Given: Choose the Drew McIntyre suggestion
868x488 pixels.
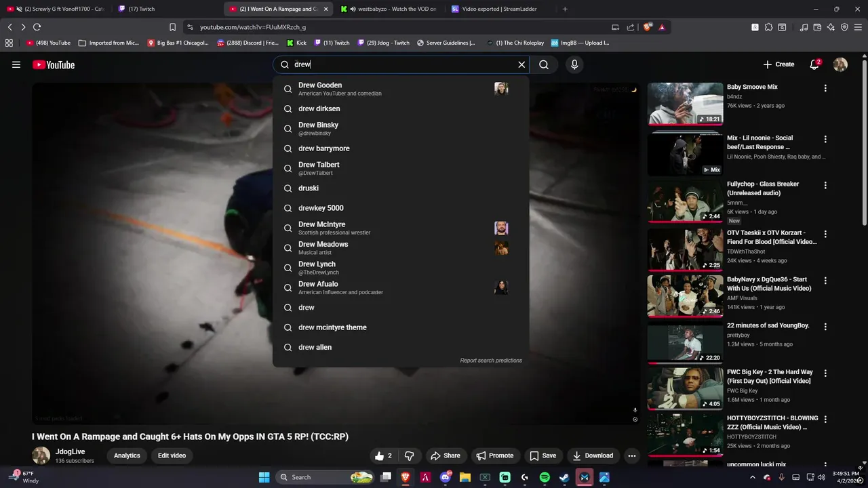Looking at the screenshot, I should (401, 228).
